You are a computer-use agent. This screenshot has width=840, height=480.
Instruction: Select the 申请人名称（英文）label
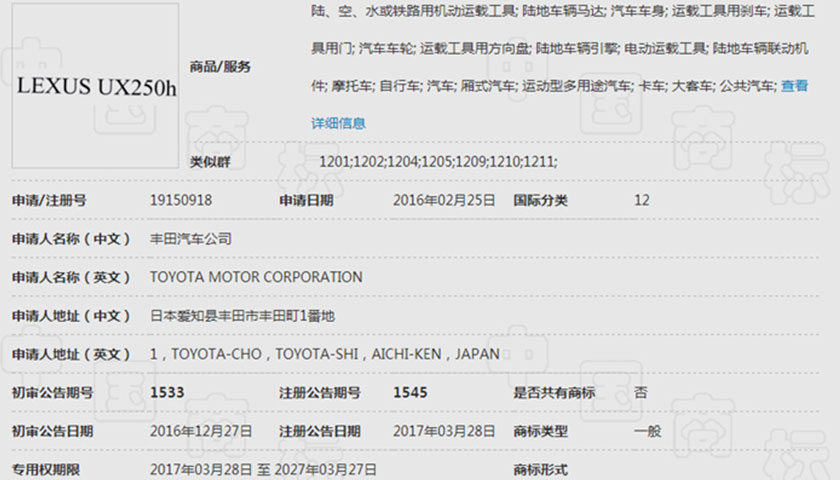click(71, 278)
